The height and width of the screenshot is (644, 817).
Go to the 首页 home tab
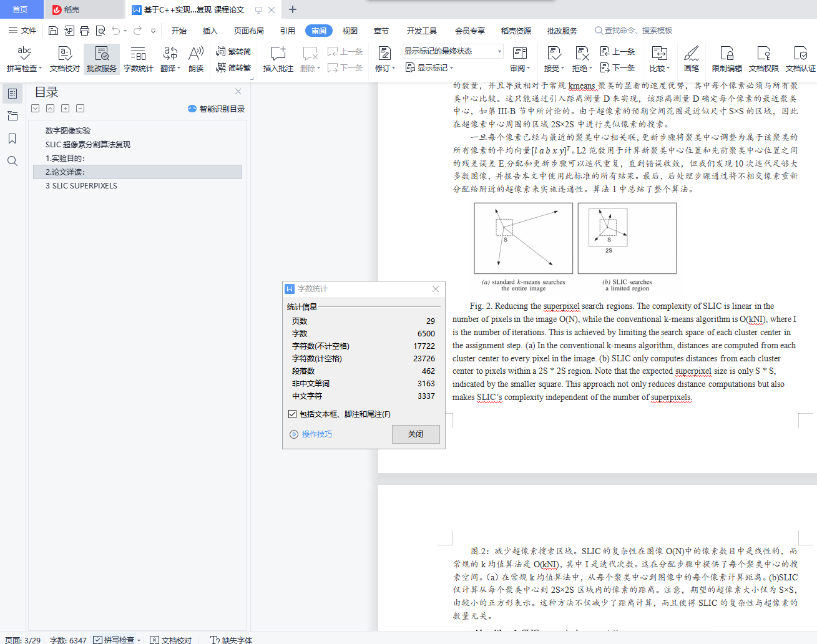point(20,9)
